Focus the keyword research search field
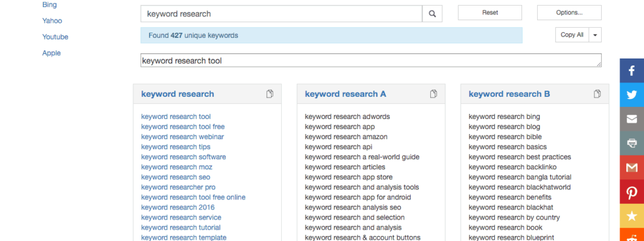644x241 pixels. [281, 14]
